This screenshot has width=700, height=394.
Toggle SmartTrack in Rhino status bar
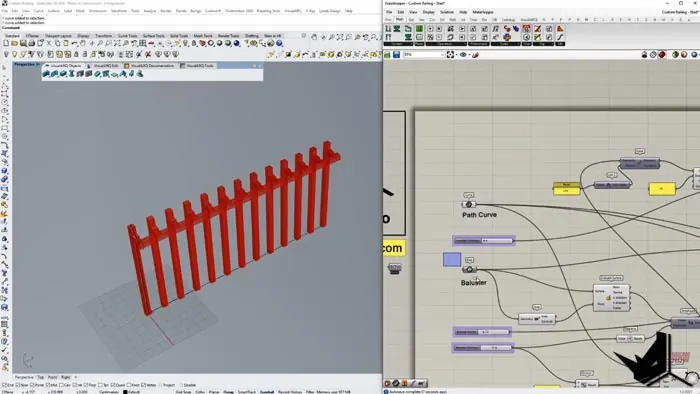coord(247,392)
